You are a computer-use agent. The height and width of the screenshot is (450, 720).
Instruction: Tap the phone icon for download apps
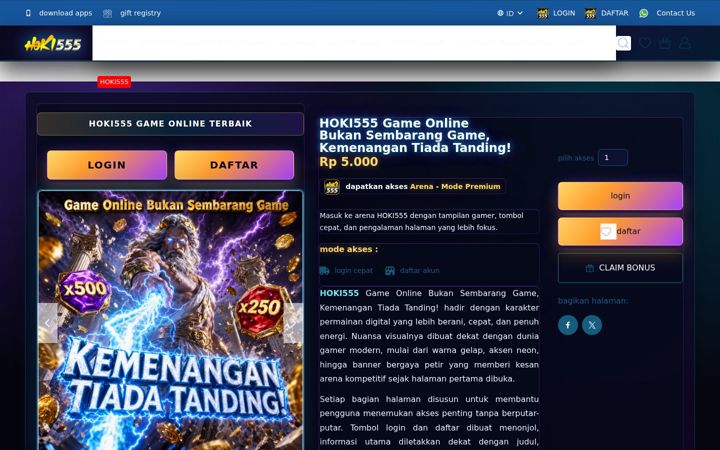click(x=28, y=13)
